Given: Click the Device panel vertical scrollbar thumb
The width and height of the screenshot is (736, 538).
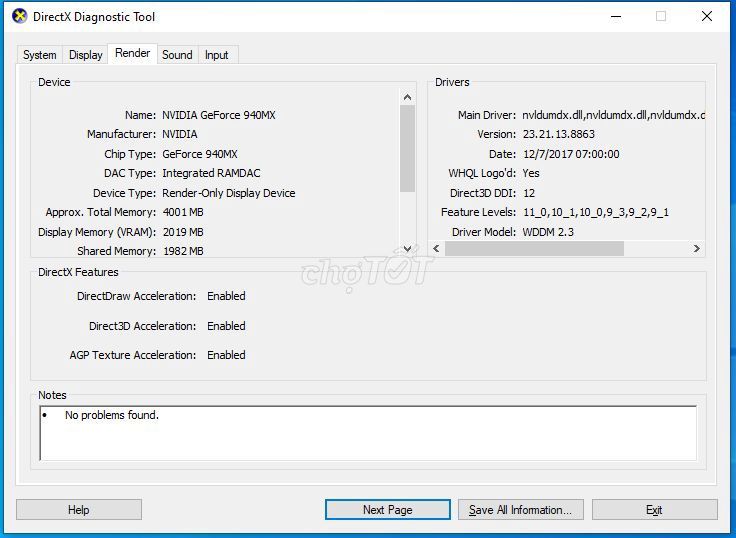Looking at the screenshot, I should pyautogui.click(x=407, y=148).
